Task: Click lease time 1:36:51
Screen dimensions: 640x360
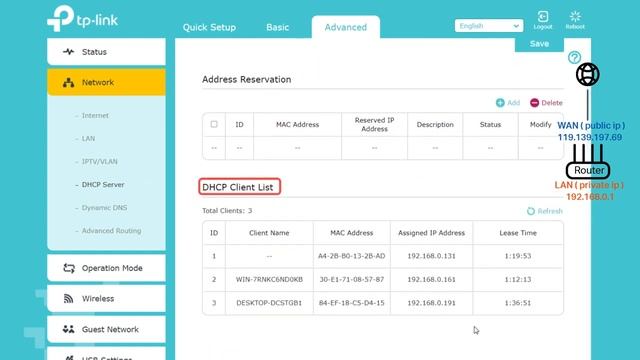Action: click(x=518, y=303)
